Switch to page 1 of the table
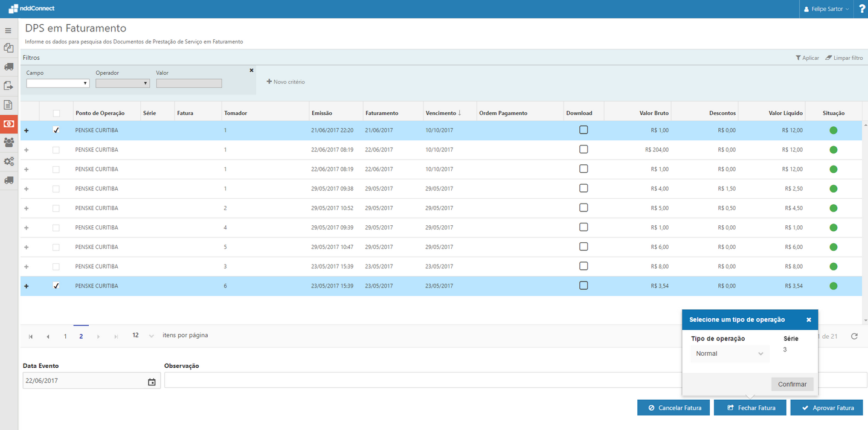Screen dimensions: 868x430 click(65, 336)
